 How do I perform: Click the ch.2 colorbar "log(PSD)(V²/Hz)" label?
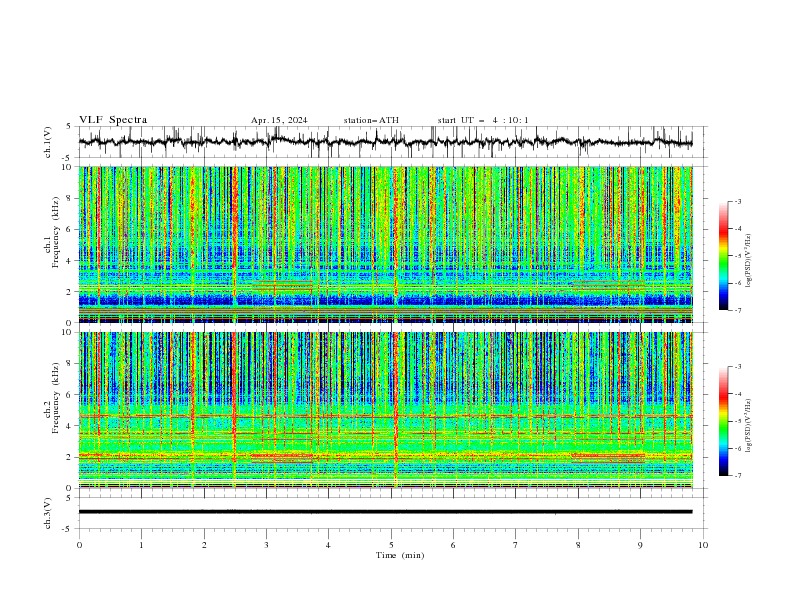point(748,425)
